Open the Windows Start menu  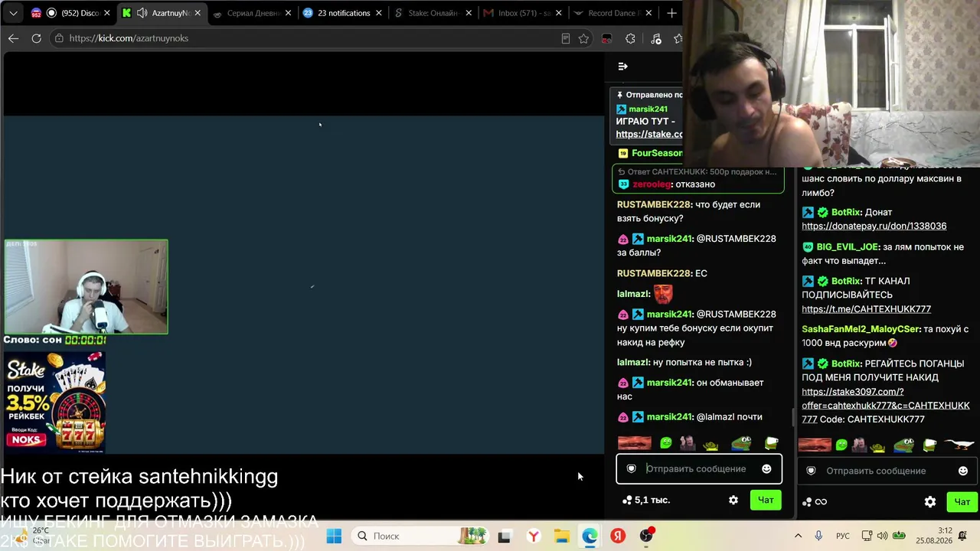point(334,536)
